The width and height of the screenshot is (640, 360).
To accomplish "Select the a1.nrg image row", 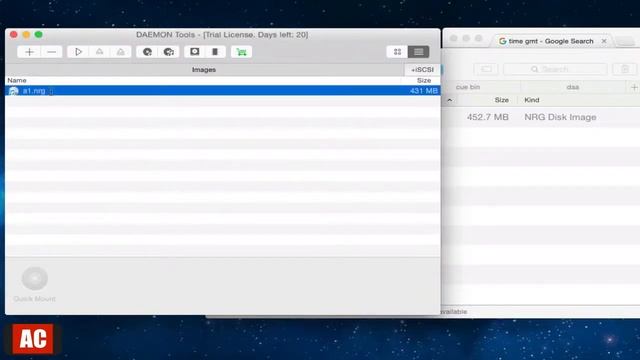I will pos(223,91).
